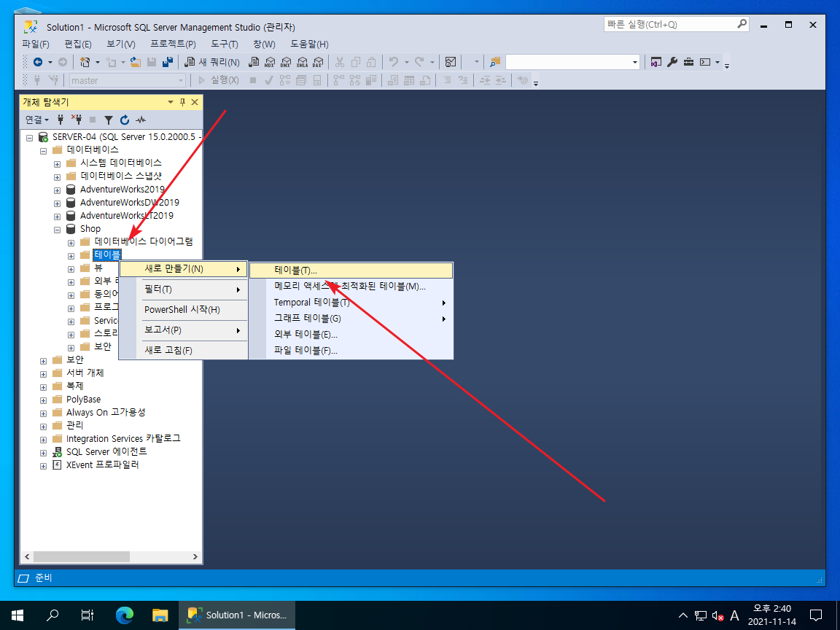The height and width of the screenshot is (630, 840).
Task: Select the Always On 고가용성 tree item
Action: 106,413
